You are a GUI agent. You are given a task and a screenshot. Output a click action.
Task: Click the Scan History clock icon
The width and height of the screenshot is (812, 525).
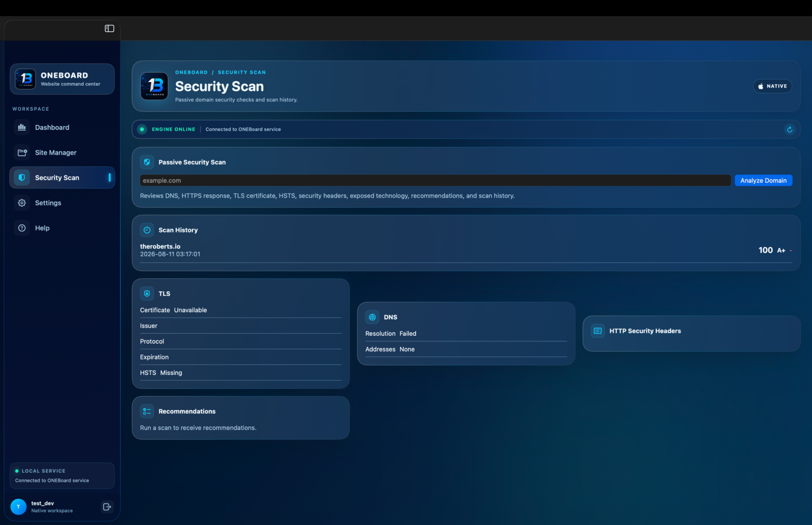click(147, 230)
